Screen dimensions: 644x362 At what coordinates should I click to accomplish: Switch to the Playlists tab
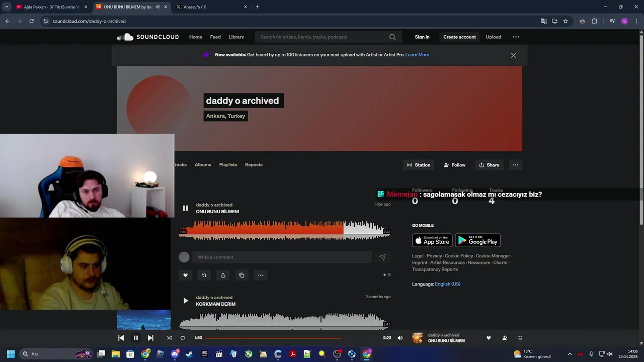coord(228,165)
